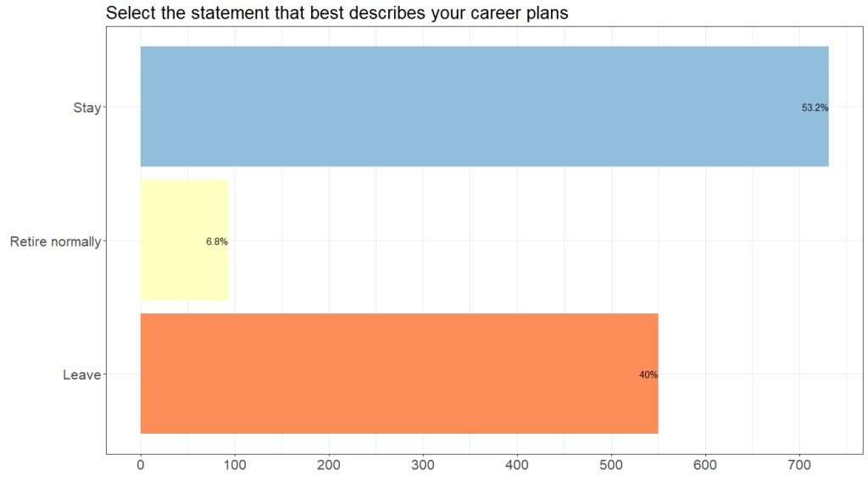The height and width of the screenshot is (482, 868).
Task: Click the 53.2% data label
Action: (x=815, y=108)
